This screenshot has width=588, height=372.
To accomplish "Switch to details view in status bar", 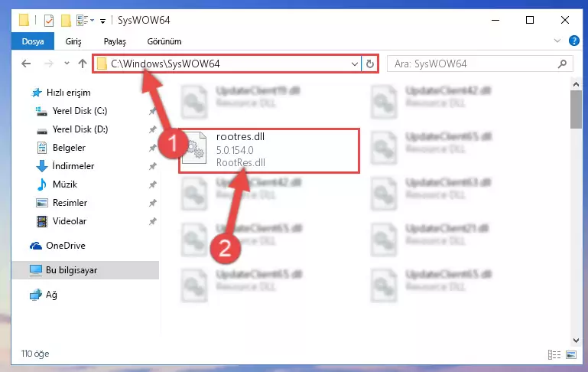I will tap(554, 354).
